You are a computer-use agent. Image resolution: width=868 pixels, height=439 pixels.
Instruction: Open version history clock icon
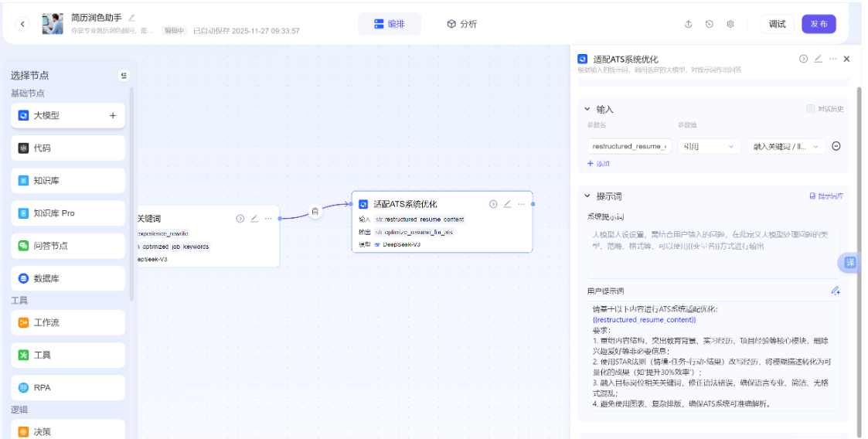(x=709, y=24)
